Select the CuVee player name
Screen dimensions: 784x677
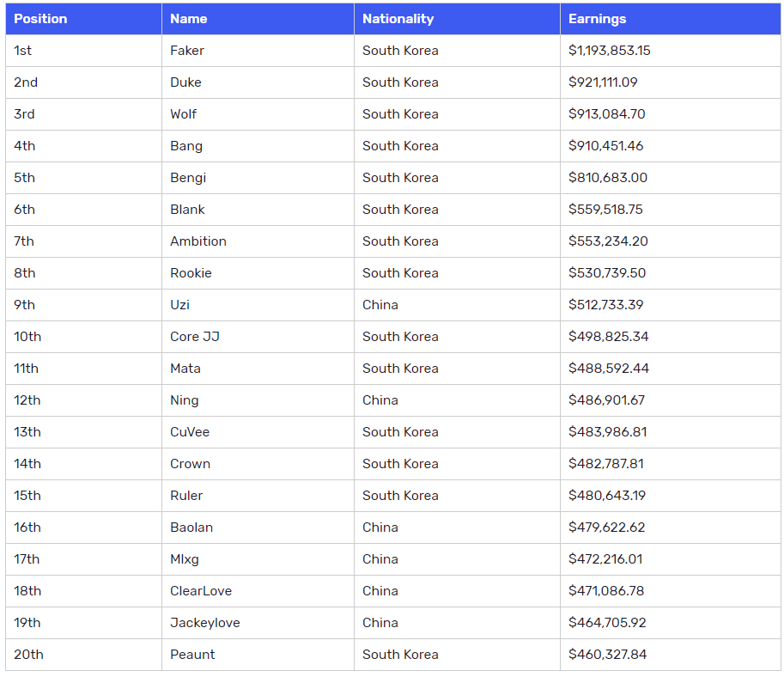pyautogui.click(x=190, y=432)
